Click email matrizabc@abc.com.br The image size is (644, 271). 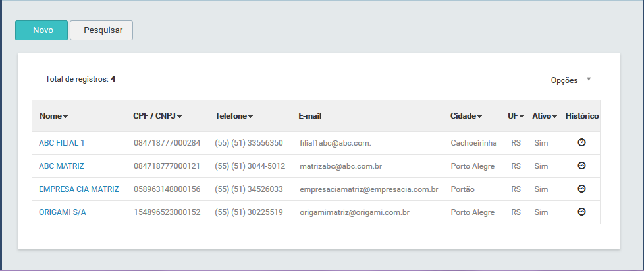pos(341,166)
